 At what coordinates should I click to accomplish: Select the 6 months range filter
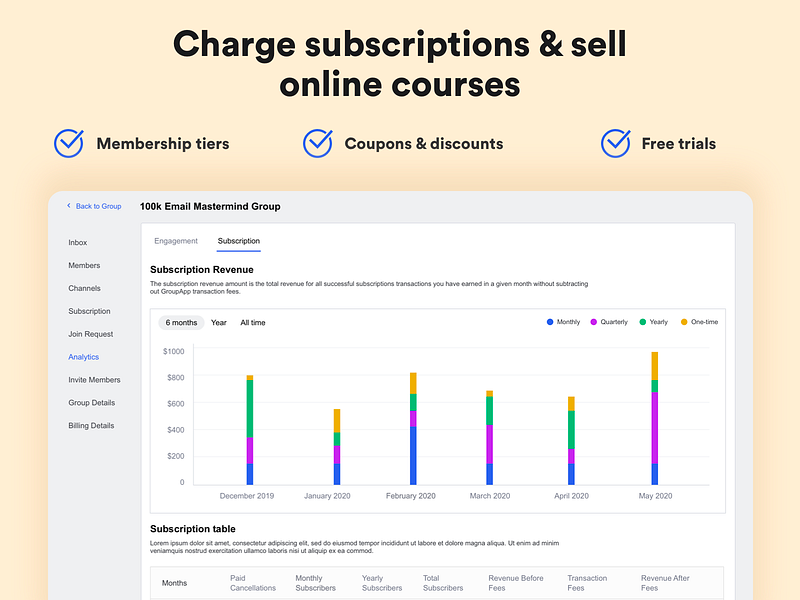coord(181,322)
